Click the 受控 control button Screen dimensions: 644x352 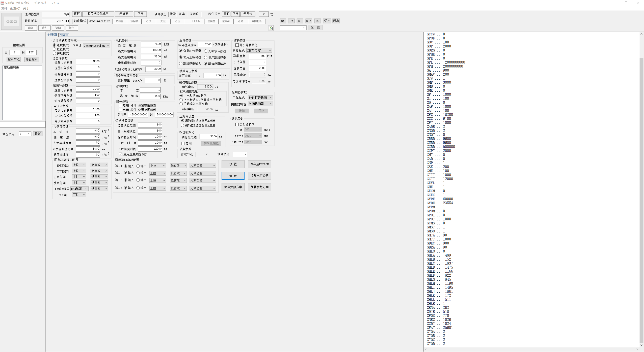click(x=327, y=21)
